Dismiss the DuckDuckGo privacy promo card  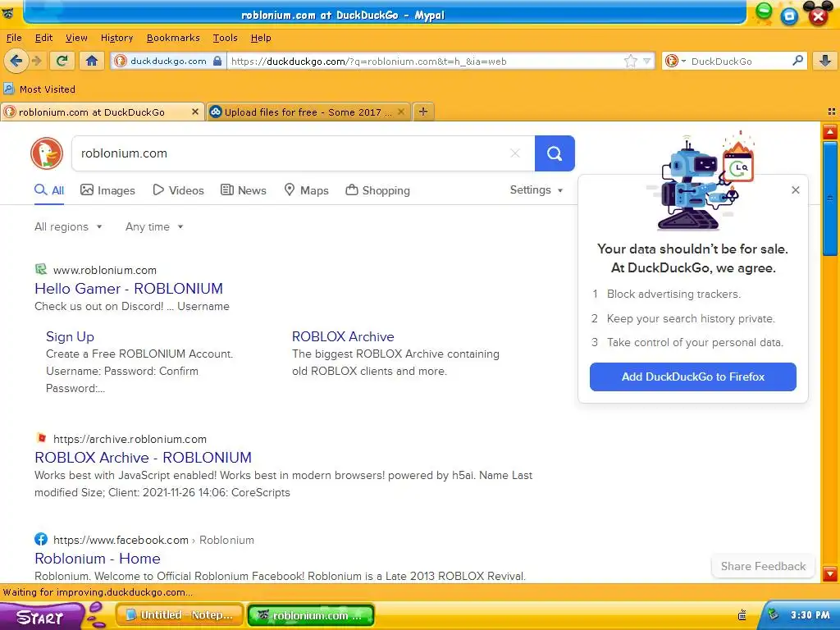tap(796, 189)
